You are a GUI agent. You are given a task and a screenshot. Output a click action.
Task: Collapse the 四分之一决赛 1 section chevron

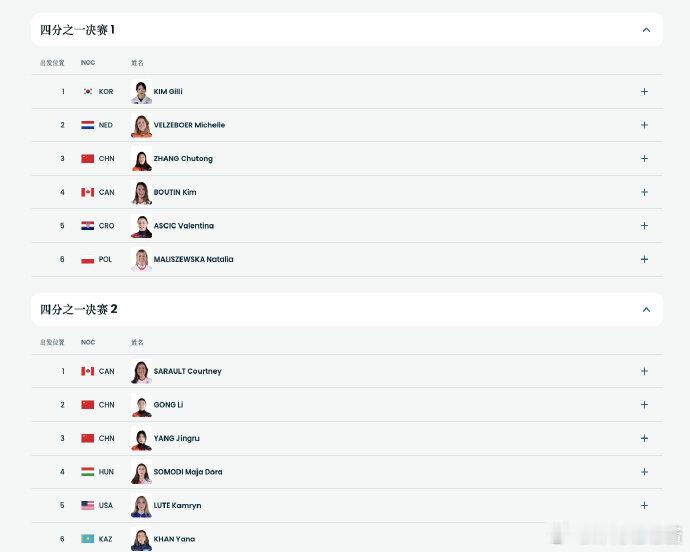[646, 30]
